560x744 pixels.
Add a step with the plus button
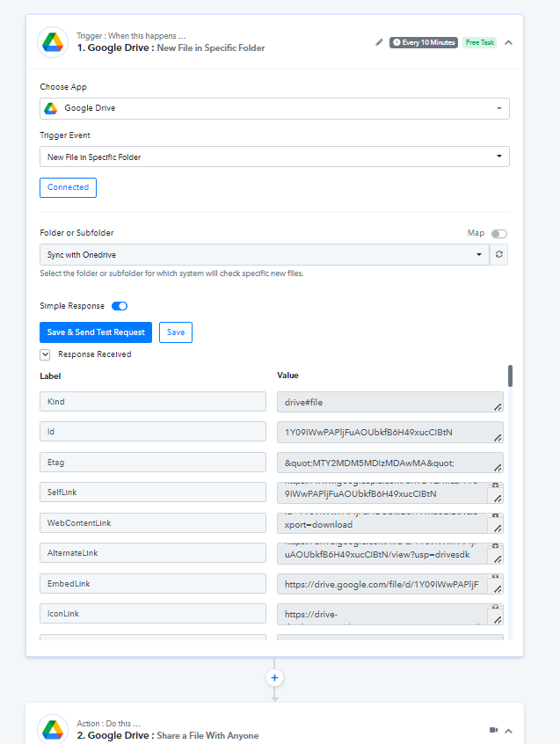[x=274, y=677]
